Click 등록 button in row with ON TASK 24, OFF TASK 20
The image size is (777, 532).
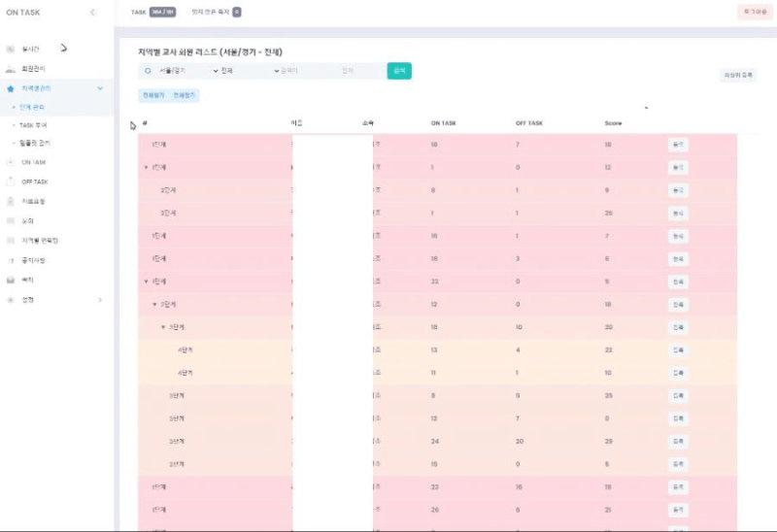coord(678,442)
